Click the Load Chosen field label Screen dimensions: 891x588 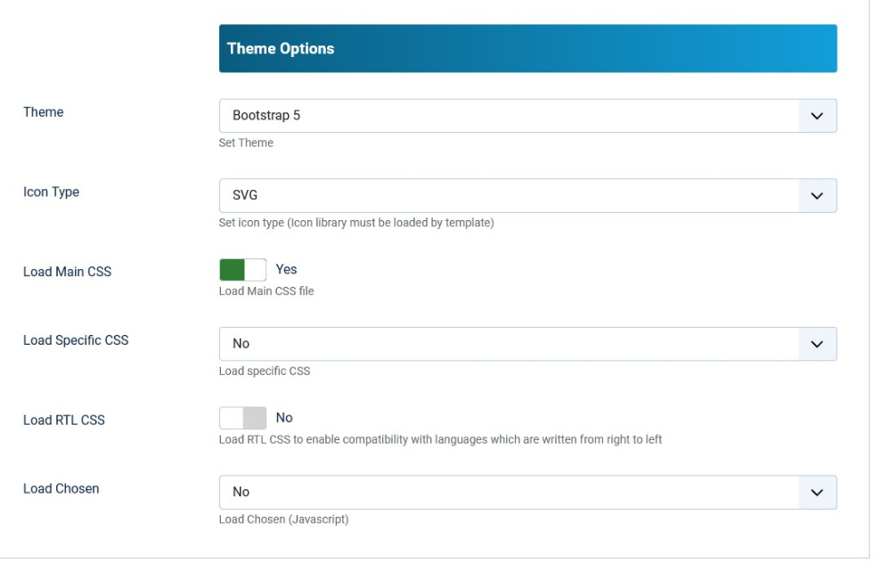(x=61, y=489)
